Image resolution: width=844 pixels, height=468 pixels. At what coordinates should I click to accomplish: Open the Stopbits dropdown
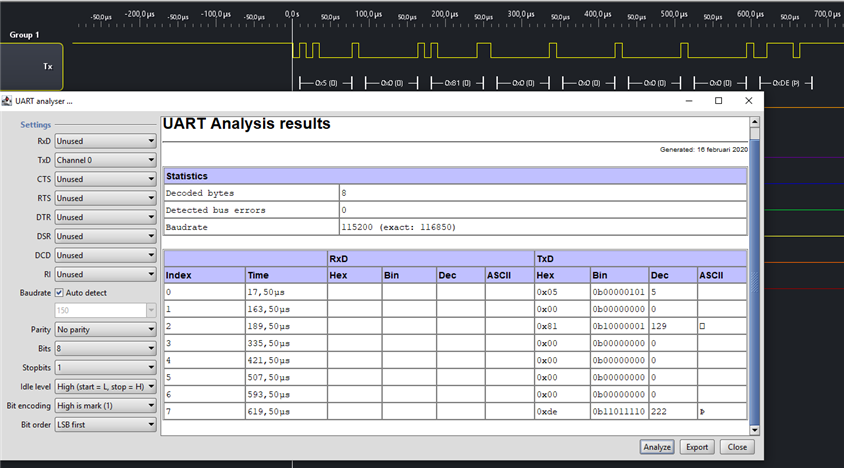click(106, 367)
